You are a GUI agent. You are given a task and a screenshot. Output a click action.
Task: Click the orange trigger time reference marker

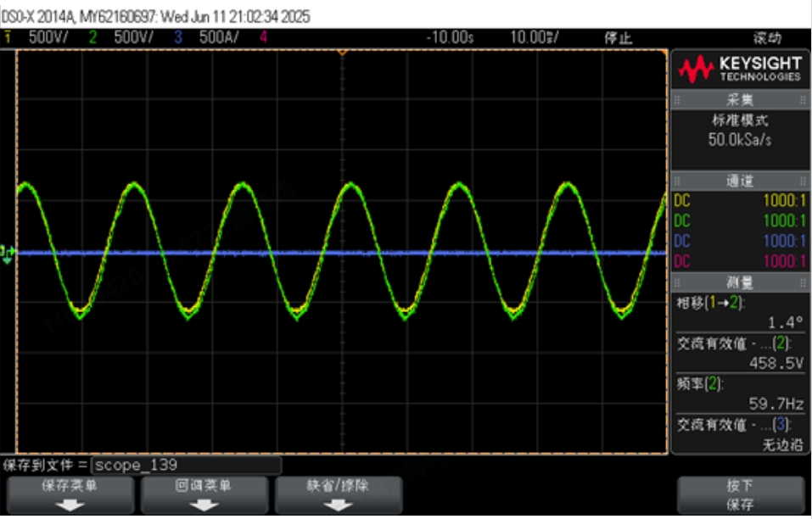tap(342, 53)
